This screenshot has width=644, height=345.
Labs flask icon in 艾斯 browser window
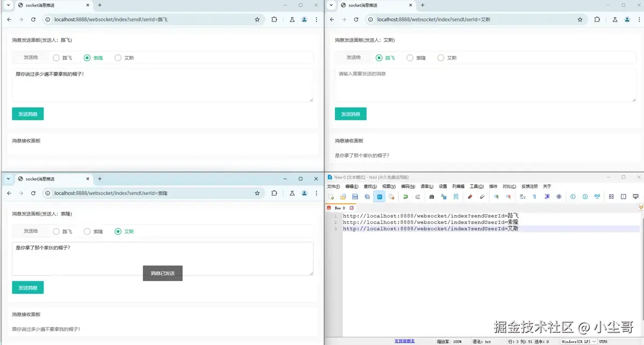point(614,19)
